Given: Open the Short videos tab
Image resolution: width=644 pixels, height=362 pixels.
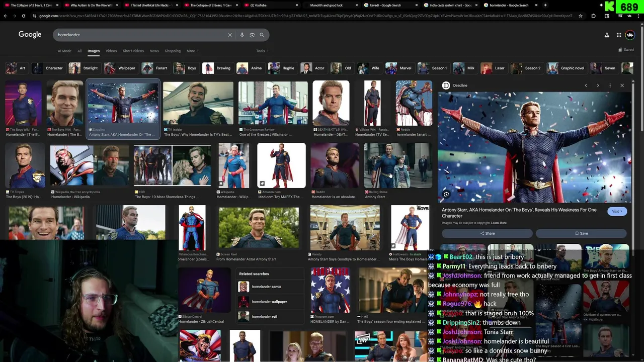Looking at the screenshot, I should (x=133, y=51).
